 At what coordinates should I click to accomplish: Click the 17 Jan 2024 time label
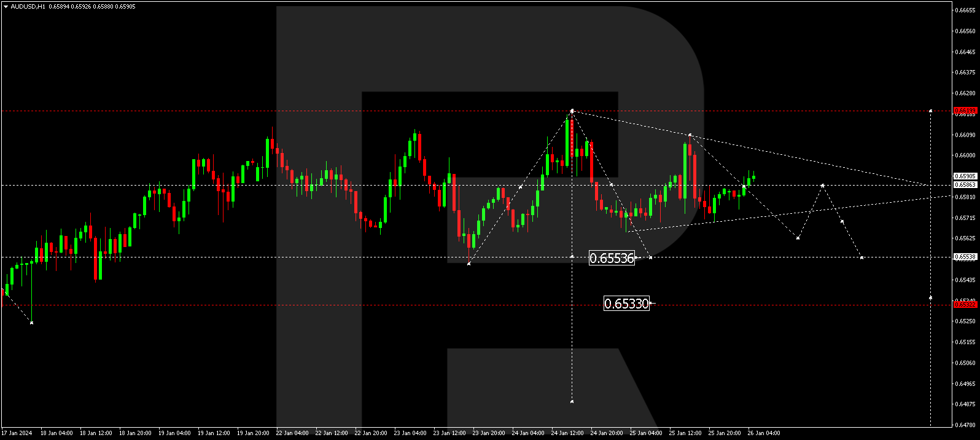click(17, 433)
